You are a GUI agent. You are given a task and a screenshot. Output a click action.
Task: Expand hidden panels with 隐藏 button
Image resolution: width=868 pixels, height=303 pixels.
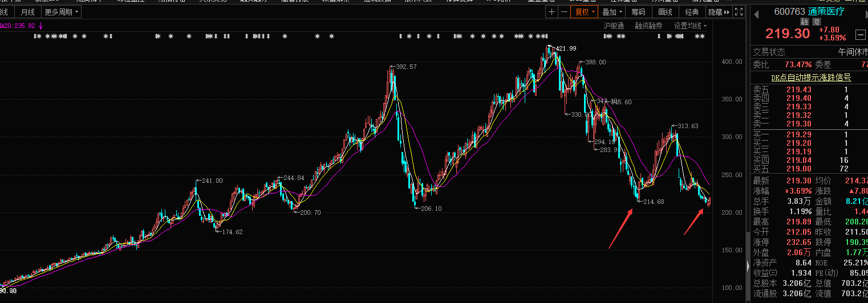(x=719, y=11)
